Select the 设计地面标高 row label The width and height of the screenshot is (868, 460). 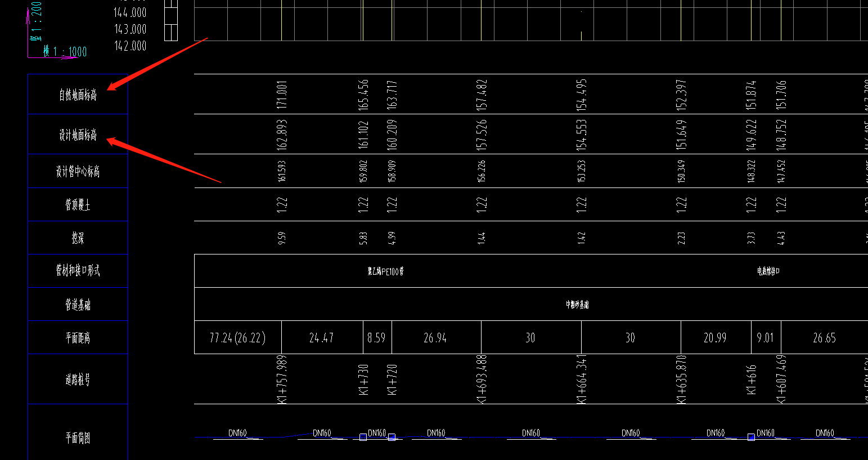click(78, 135)
